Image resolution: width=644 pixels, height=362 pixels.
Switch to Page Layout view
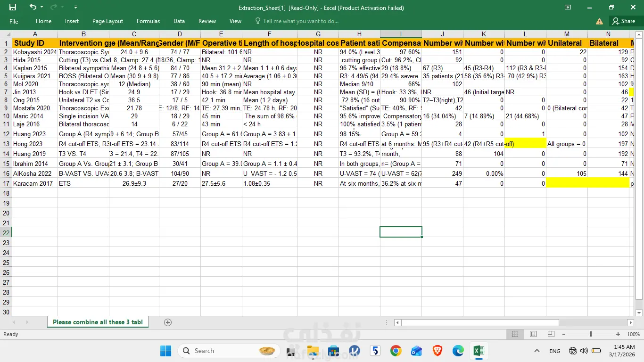point(533,334)
